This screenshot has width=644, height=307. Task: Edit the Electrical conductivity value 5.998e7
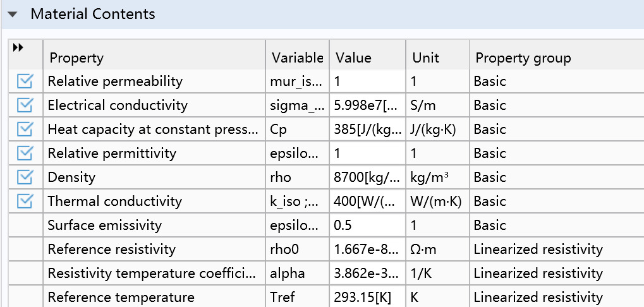pyautogui.click(x=367, y=105)
